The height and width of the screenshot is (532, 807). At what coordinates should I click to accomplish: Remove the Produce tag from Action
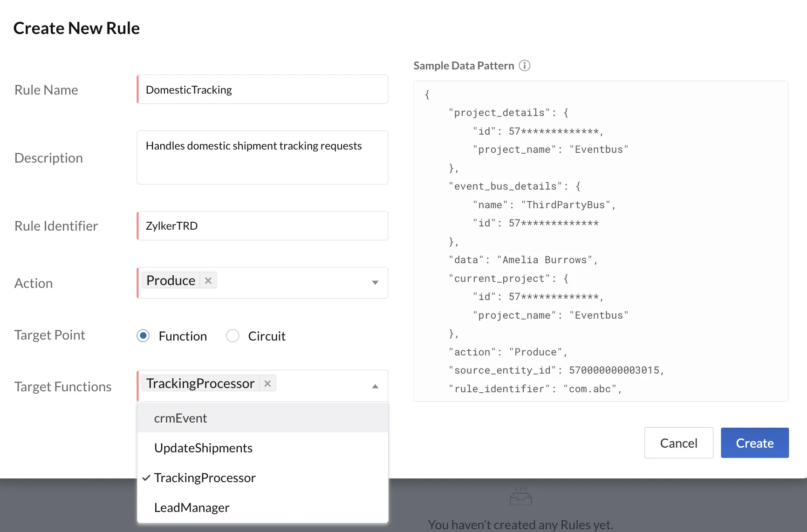coord(208,280)
